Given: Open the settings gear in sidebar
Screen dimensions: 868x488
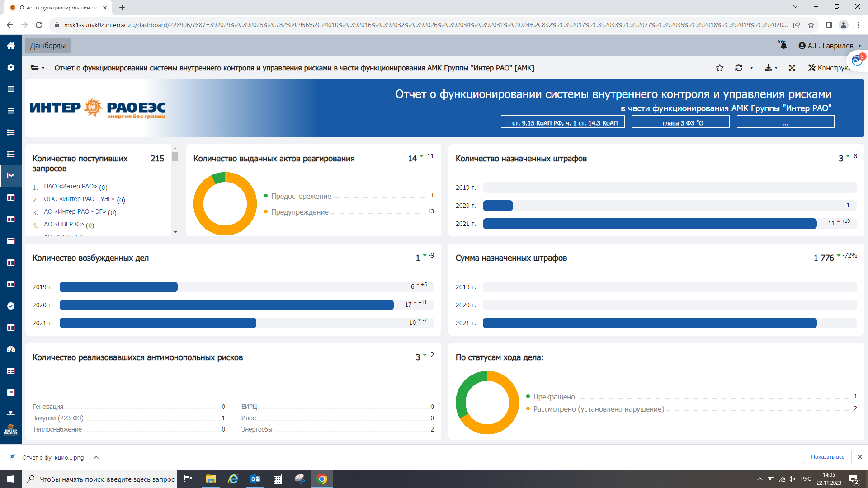Looking at the screenshot, I should click(x=11, y=67).
